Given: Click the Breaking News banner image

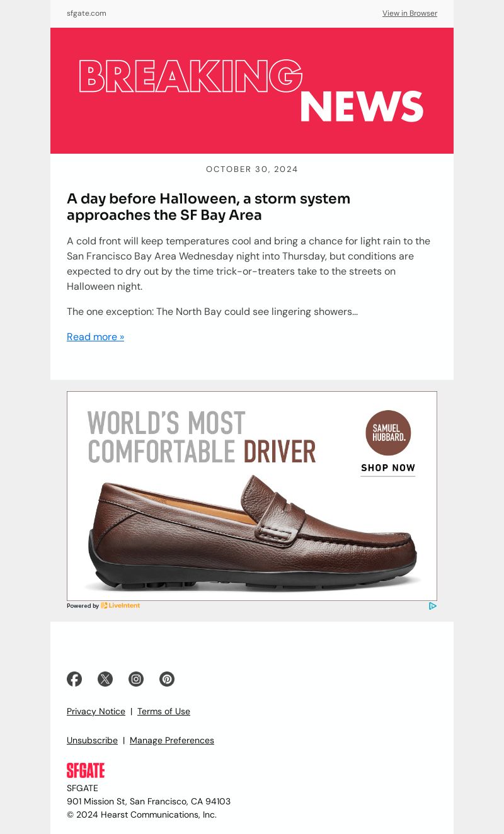Looking at the screenshot, I should click(x=252, y=91).
